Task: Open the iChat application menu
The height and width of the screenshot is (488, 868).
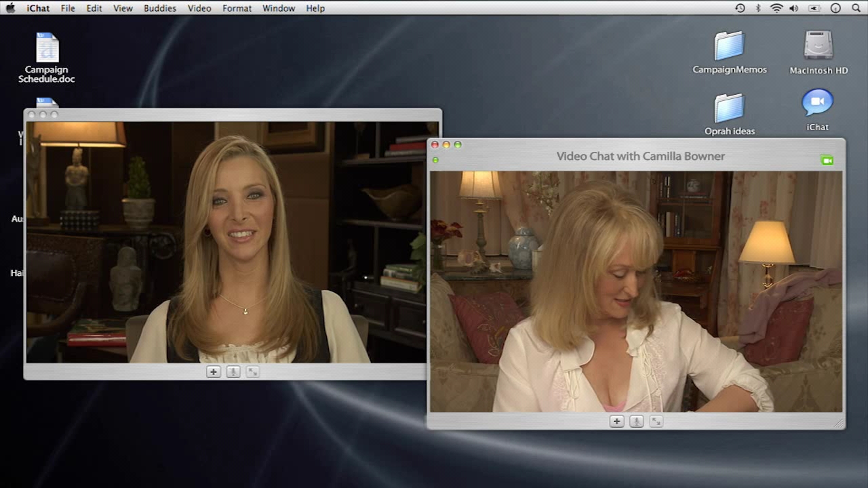Action: tap(38, 8)
